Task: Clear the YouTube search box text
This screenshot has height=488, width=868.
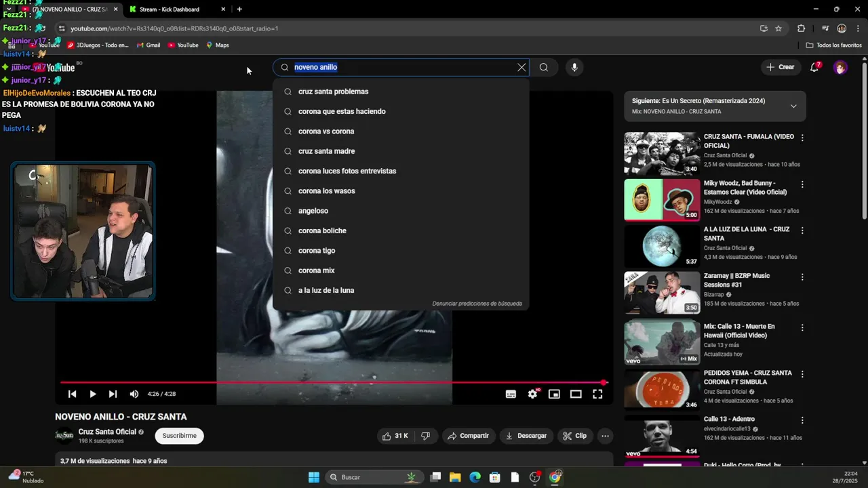Action: click(x=521, y=67)
